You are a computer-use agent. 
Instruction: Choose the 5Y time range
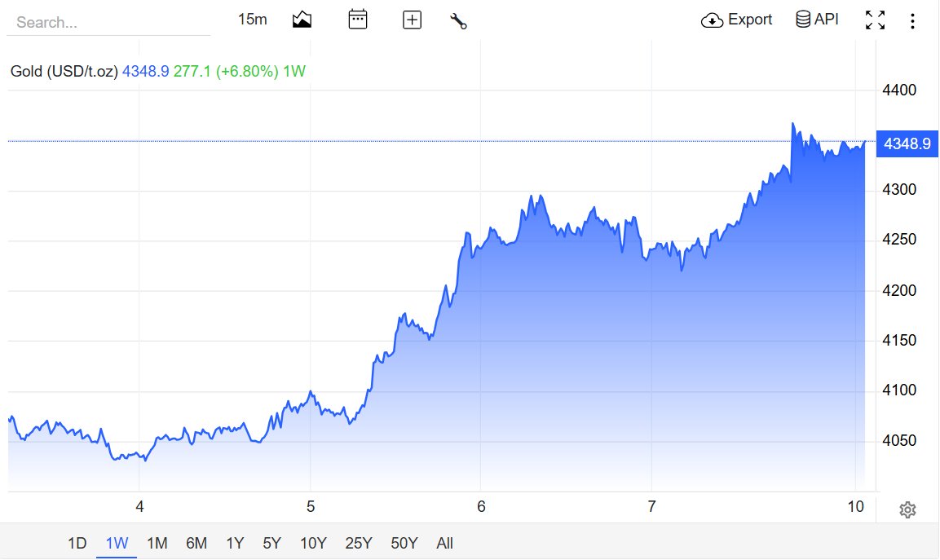point(272,543)
